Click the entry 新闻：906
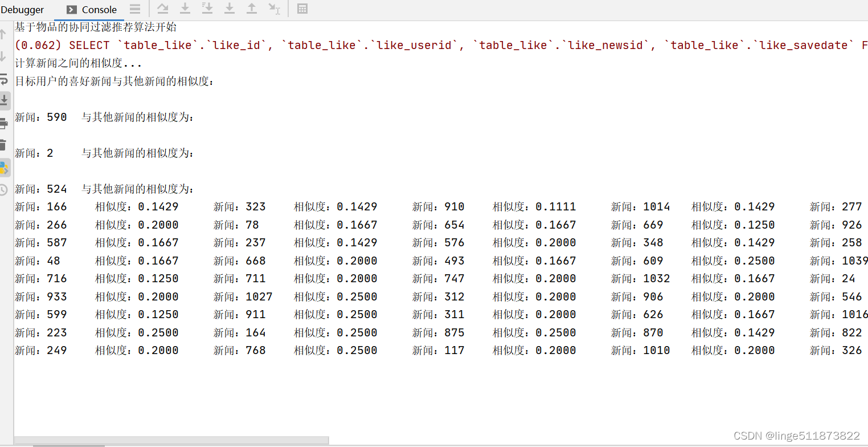 click(x=637, y=296)
